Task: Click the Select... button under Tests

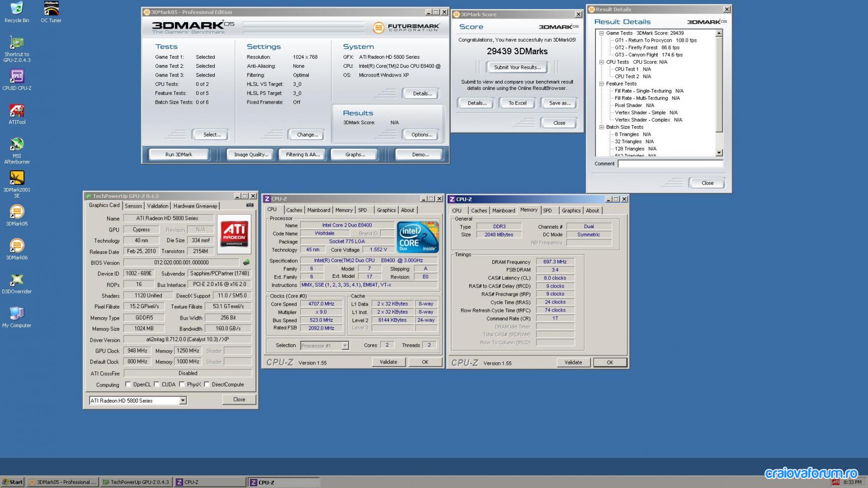Action: point(212,135)
